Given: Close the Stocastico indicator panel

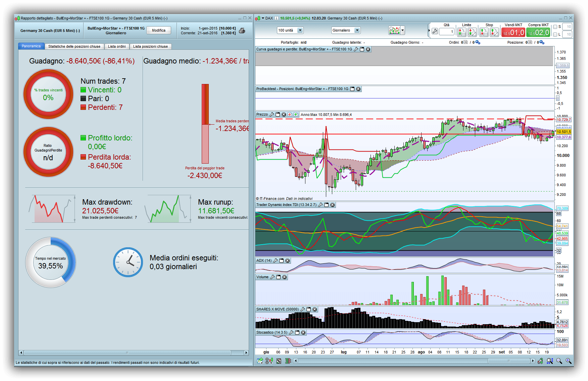Looking at the screenshot, I should (x=303, y=333).
